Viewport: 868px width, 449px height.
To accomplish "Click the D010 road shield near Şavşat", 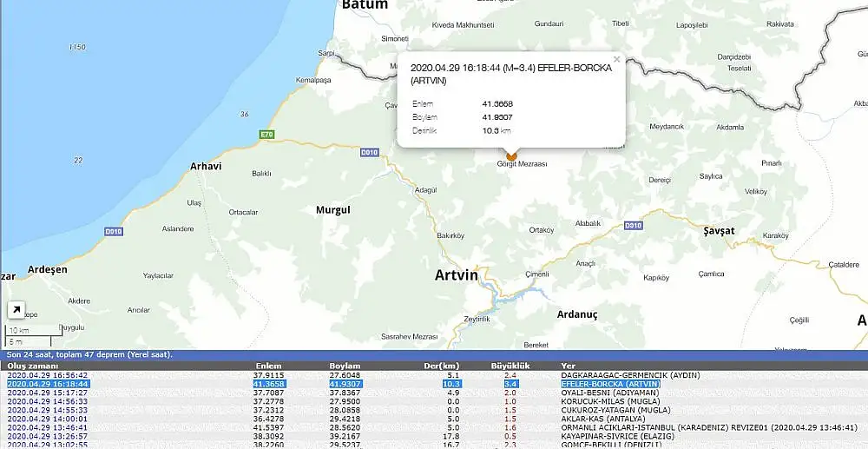I will (633, 225).
